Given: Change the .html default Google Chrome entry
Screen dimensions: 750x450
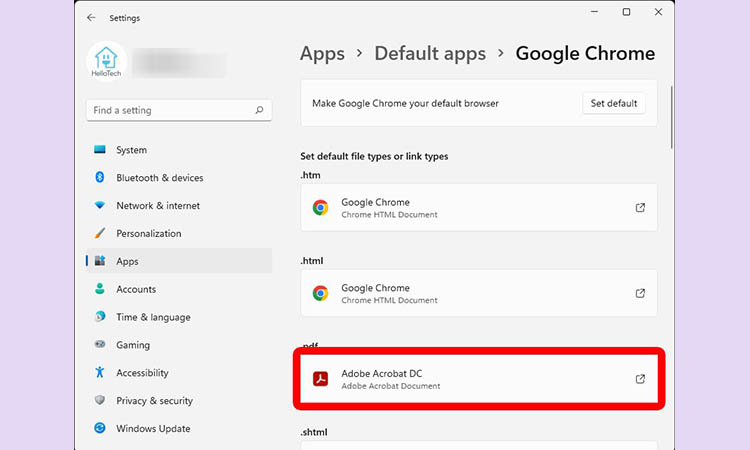Looking at the screenshot, I should coord(479,293).
